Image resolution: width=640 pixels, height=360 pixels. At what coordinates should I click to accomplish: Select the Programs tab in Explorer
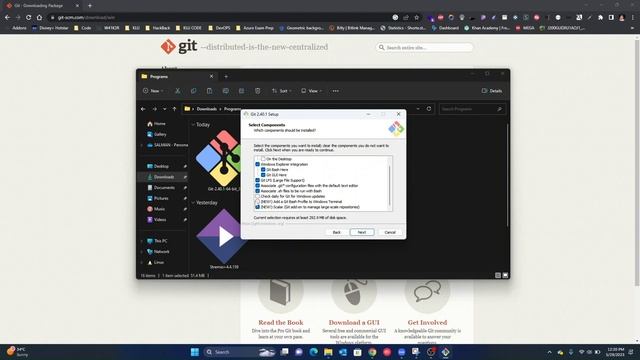pos(176,76)
